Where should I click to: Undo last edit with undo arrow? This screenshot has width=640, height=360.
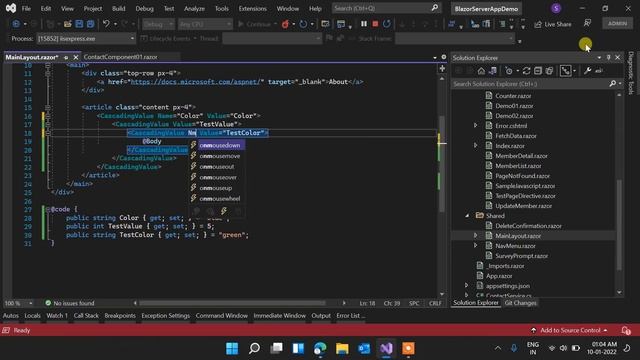click(106, 24)
